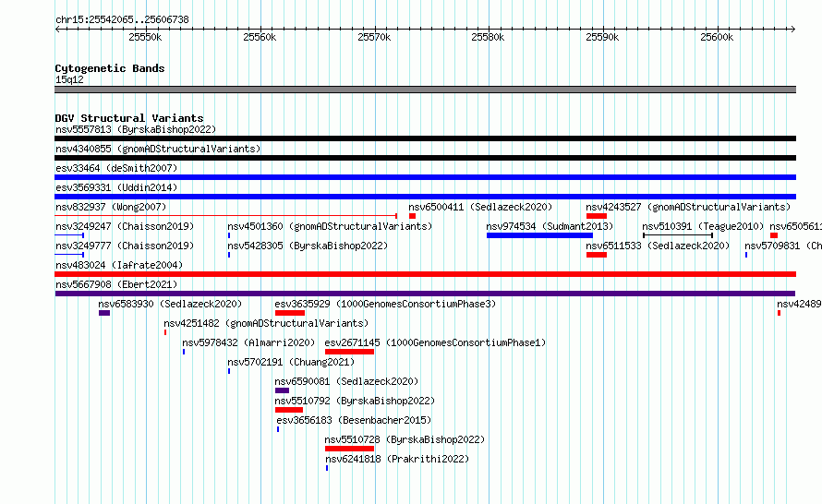Open nsv3249247 (Chaisson2019) label
This screenshot has height=504, width=822.
pyautogui.click(x=125, y=226)
